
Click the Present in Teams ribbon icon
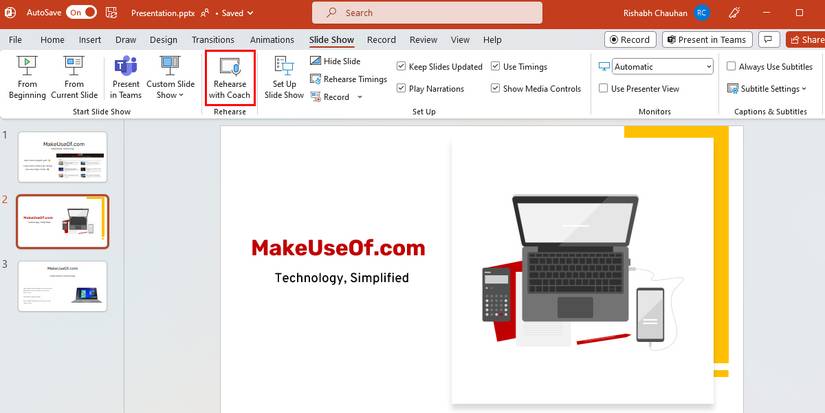coord(126,78)
